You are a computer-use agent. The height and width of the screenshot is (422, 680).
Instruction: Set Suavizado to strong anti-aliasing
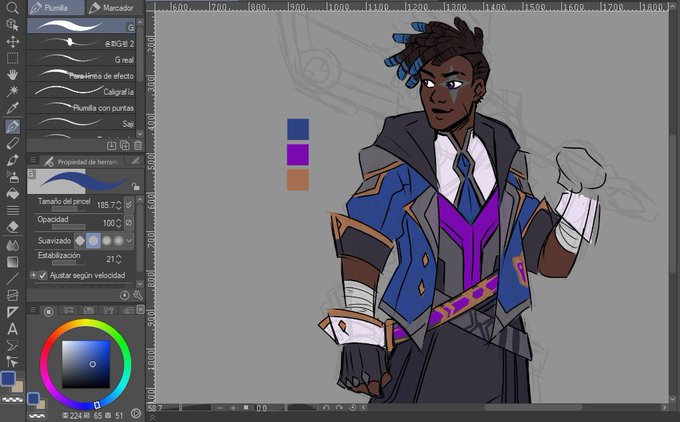118,241
